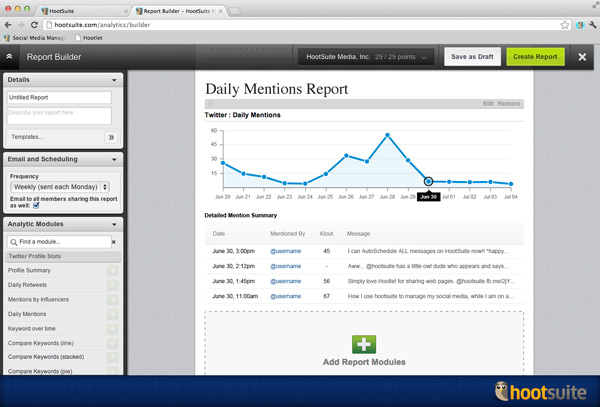Viewport: 600px width, 407px height.
Task: Click @username link in June 30, 3:00pm row
Action: pyautogui.click(x=285, y=251)
